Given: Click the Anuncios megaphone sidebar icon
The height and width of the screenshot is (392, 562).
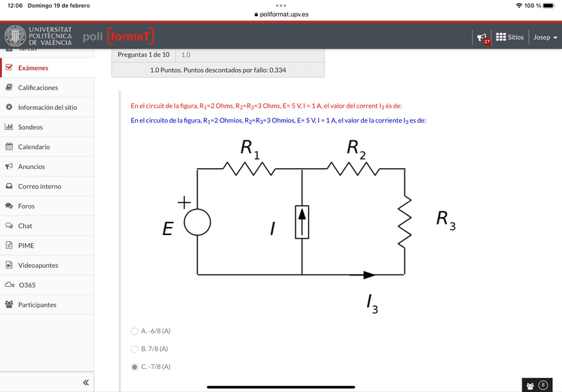Looking at the screenshot, I should pyautogui.click(x=9, y=167).
